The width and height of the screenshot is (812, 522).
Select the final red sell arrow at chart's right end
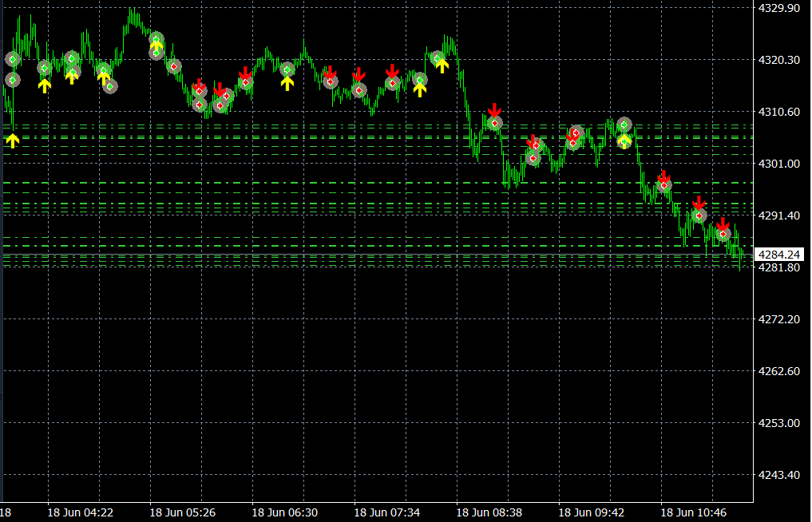723,225
